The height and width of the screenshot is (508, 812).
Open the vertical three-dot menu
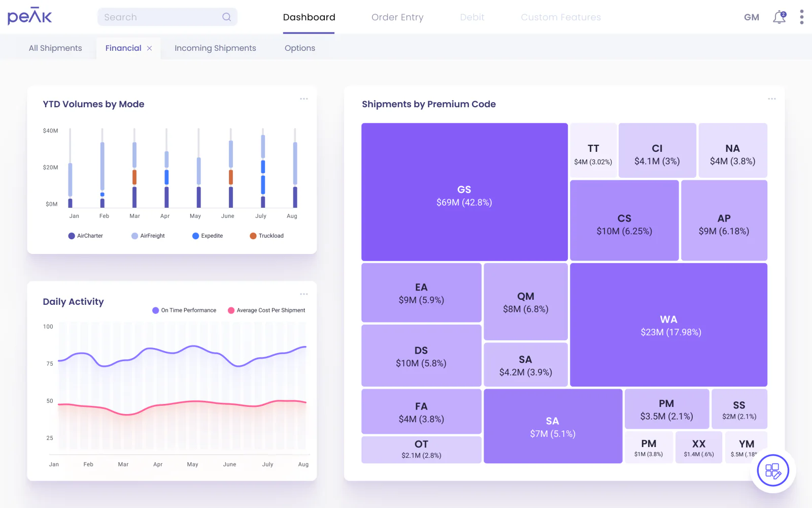[x=801, y=17]
